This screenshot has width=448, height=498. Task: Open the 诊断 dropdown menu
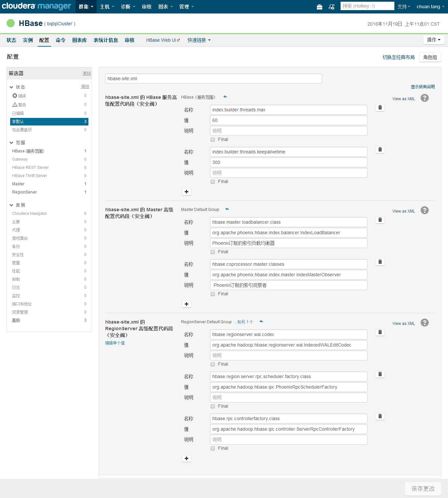(x=128, y=7)
